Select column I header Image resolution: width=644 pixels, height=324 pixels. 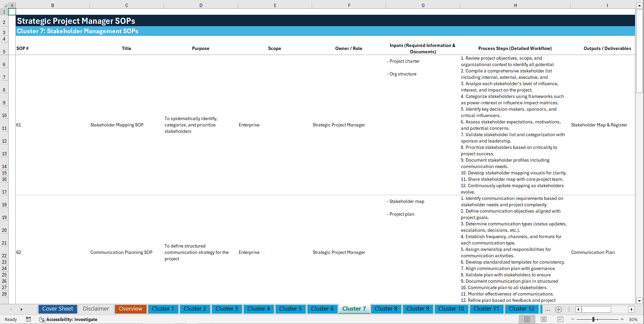pos(602,5)
